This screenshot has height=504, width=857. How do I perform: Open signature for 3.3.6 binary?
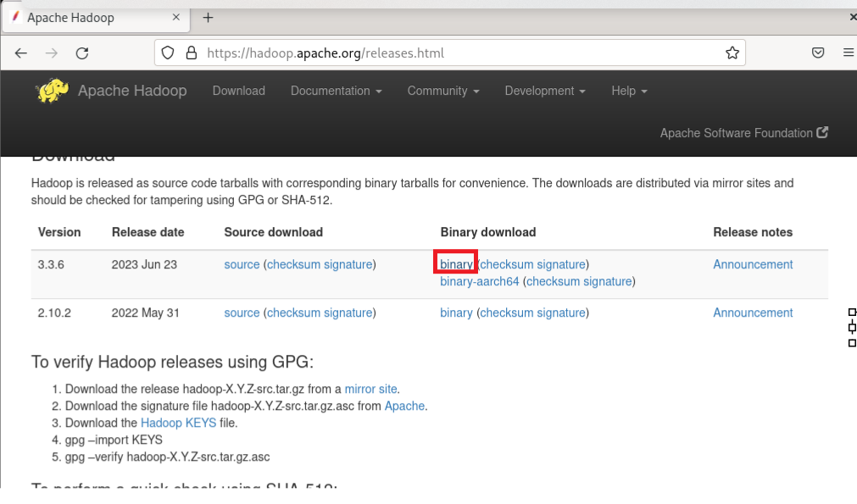point(561,264)
